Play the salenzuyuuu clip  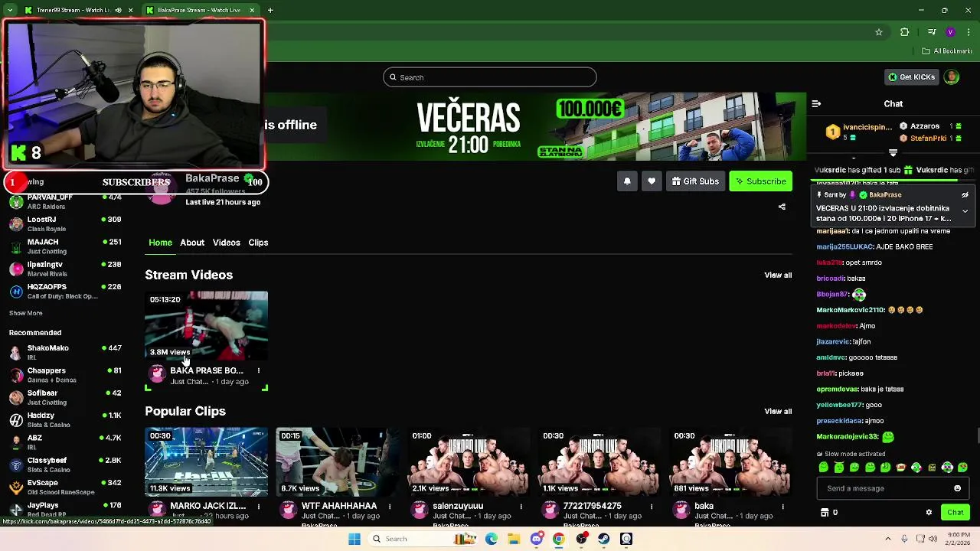pyautogui.click(x=469, y=461)
